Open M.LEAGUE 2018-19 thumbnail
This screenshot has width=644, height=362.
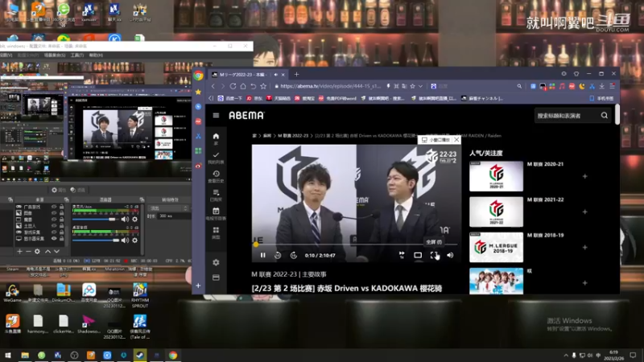tap(496, 247)
